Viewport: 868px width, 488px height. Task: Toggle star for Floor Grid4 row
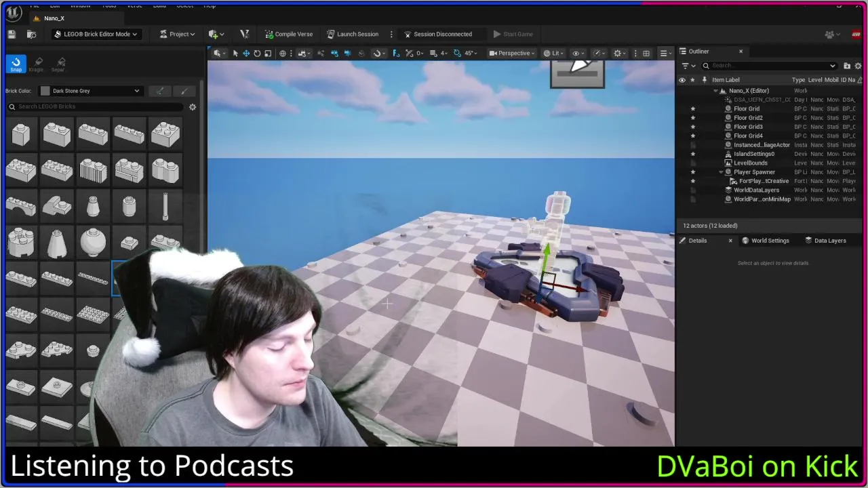[692, 136]
